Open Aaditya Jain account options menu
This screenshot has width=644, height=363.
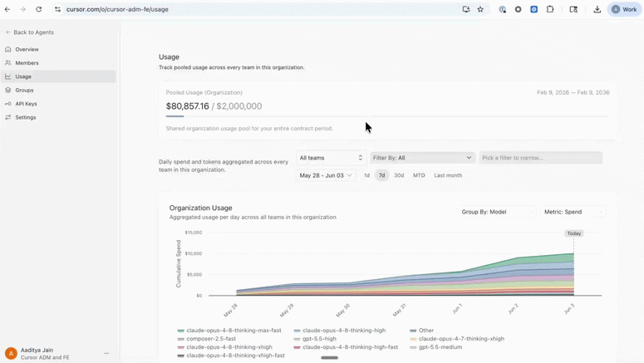pos(106,353)
